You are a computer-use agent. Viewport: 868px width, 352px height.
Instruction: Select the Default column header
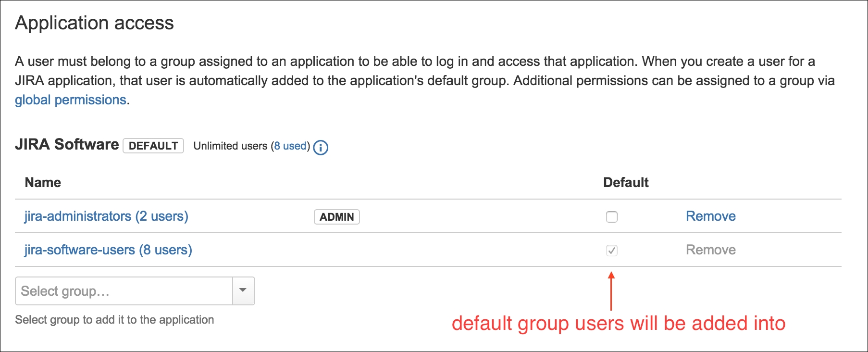point(626,182)
